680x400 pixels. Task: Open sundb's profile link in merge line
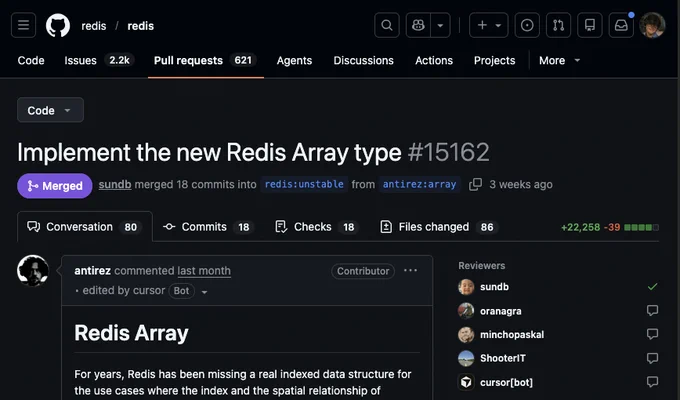[x=114, y=184]
